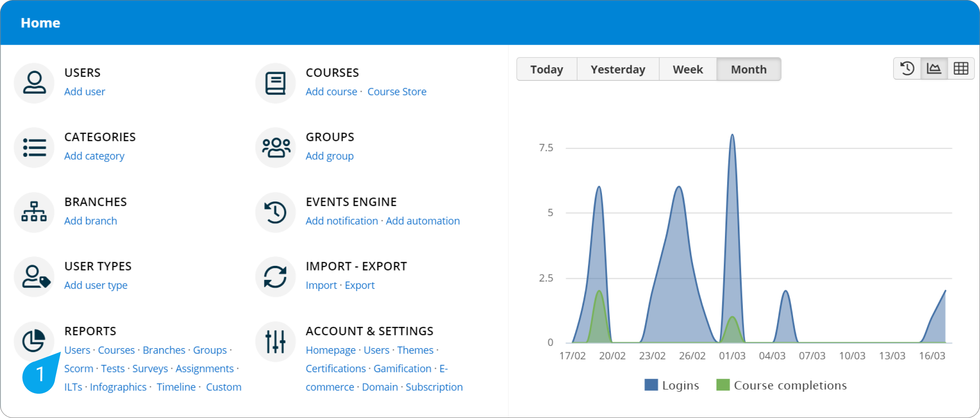Screen dimensions: 980x418
Task: Click the Groups people icon
Action: (x=275, y=147)
